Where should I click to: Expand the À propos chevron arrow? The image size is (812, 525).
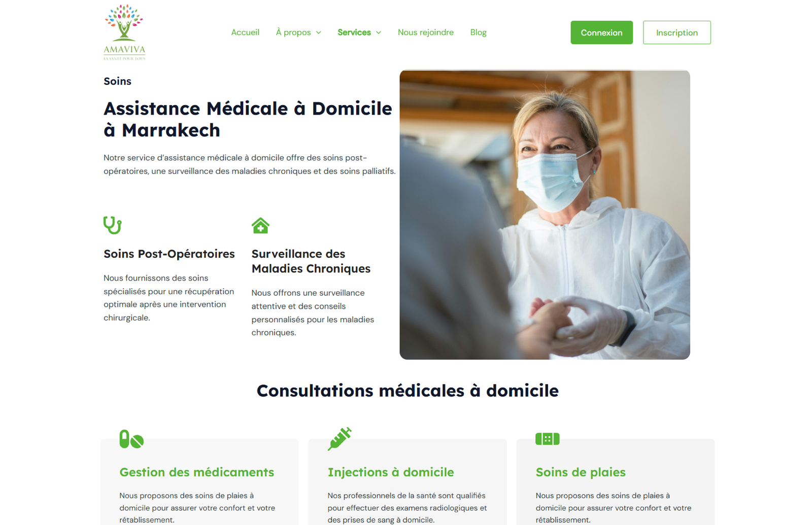(x=319, y=32)
